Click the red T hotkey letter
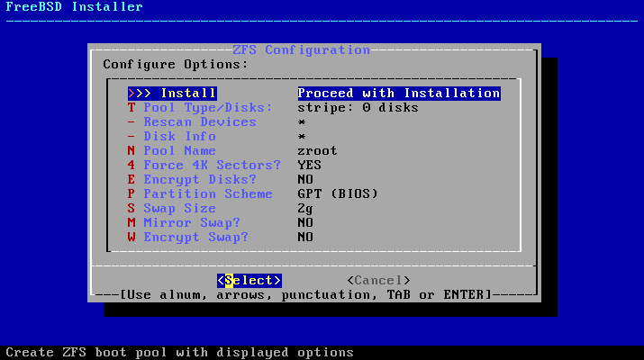Screen dimensions: 644x360 [132, 107]
